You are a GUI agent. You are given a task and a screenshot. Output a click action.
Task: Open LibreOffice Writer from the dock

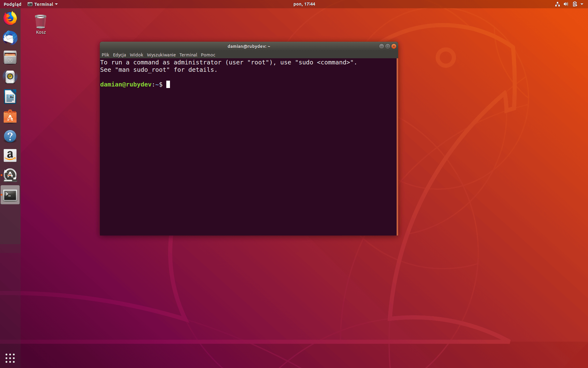coord(10,97)
